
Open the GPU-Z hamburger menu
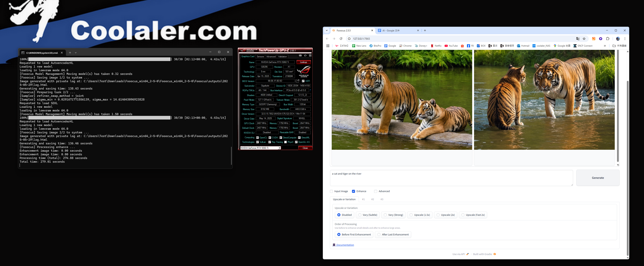[310, 55]
